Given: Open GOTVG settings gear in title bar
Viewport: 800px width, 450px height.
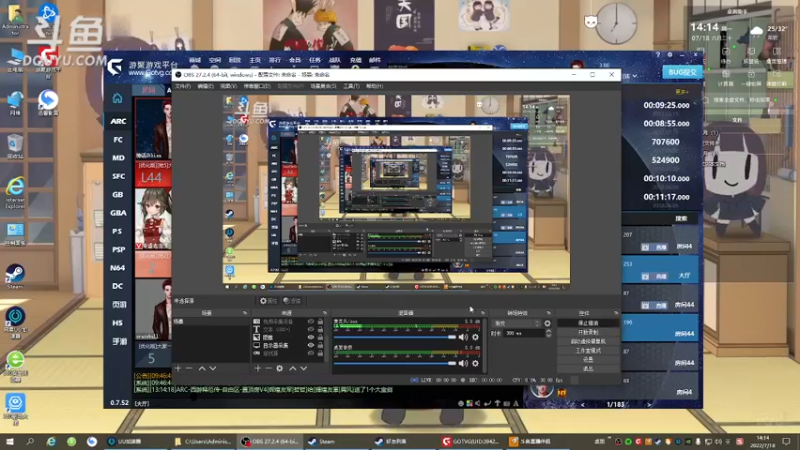Looking at the screenshot, I should (x=670, y=55).
